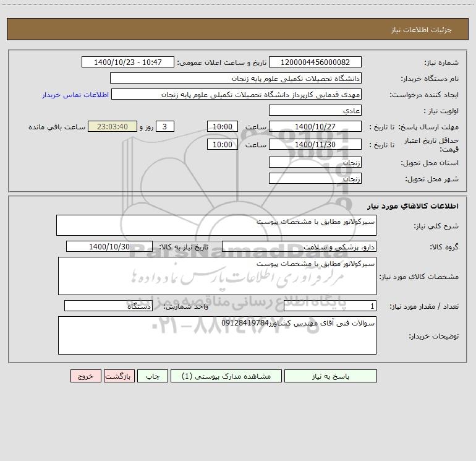Viewport: 476px width, 461px height.
Task: Click remaining time counter 23:03:40
Action: click(x=113, y=126)
